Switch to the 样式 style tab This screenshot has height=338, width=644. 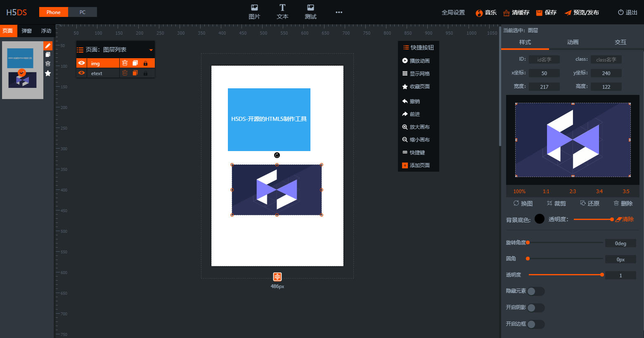click(525, 42)
